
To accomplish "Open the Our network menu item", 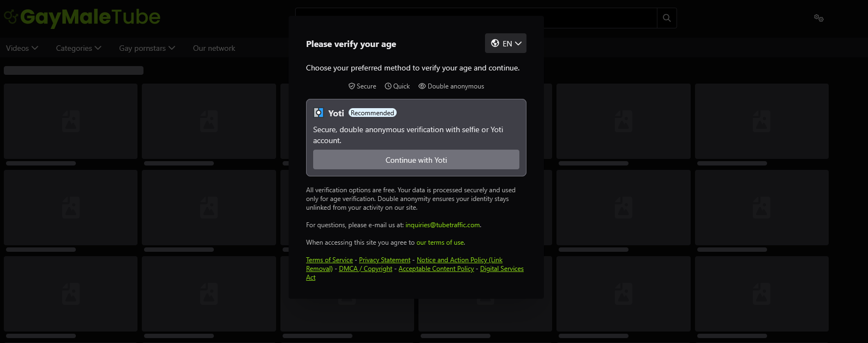I will click(214, 48).
